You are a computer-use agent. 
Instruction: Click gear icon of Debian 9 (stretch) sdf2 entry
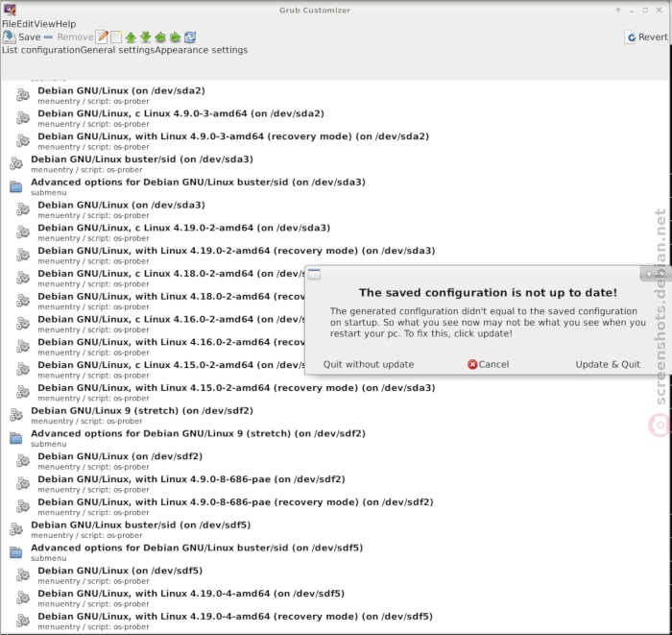coord(16,415)
